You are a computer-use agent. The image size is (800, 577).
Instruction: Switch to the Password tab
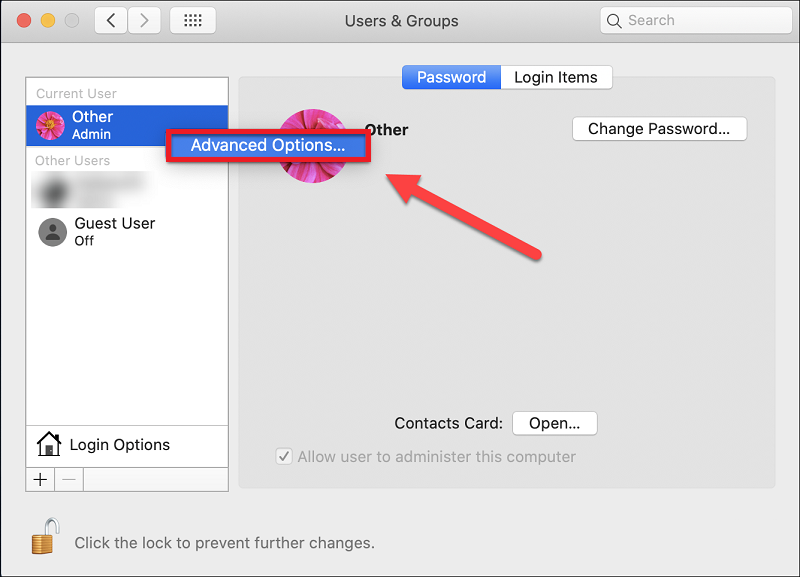[451, 77]
